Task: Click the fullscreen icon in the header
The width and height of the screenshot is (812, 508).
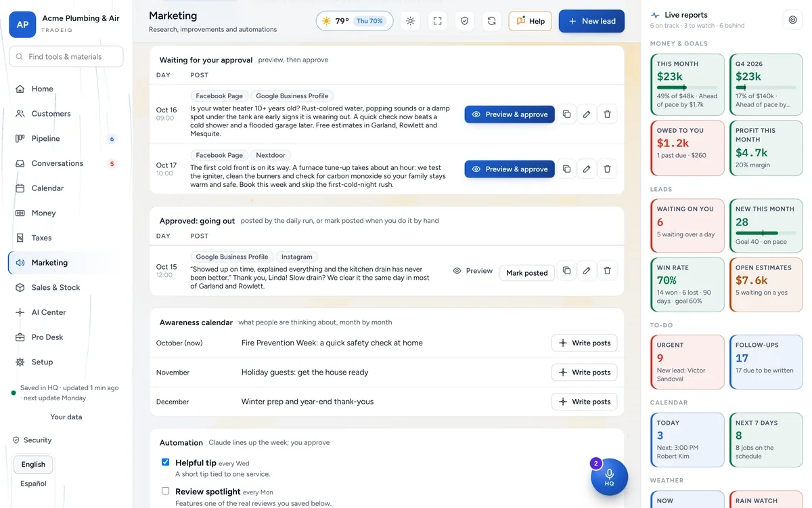Action: [438, 21]
